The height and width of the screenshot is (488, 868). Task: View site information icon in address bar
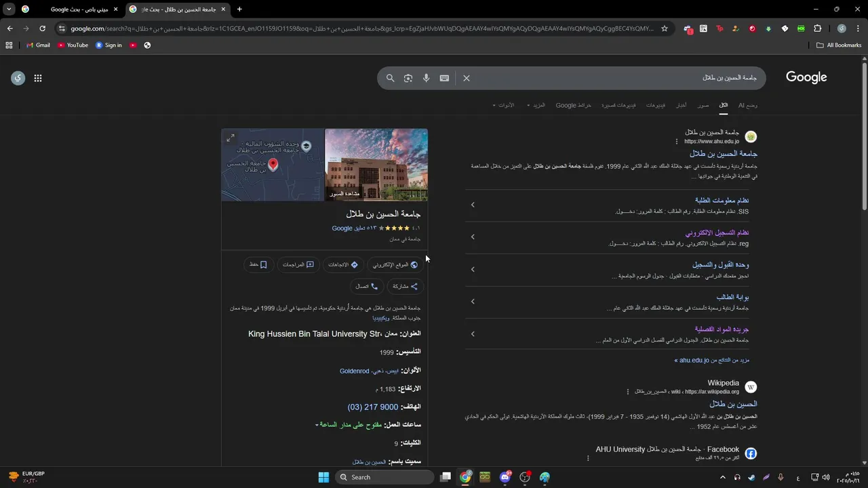click(x=62, y=28)
